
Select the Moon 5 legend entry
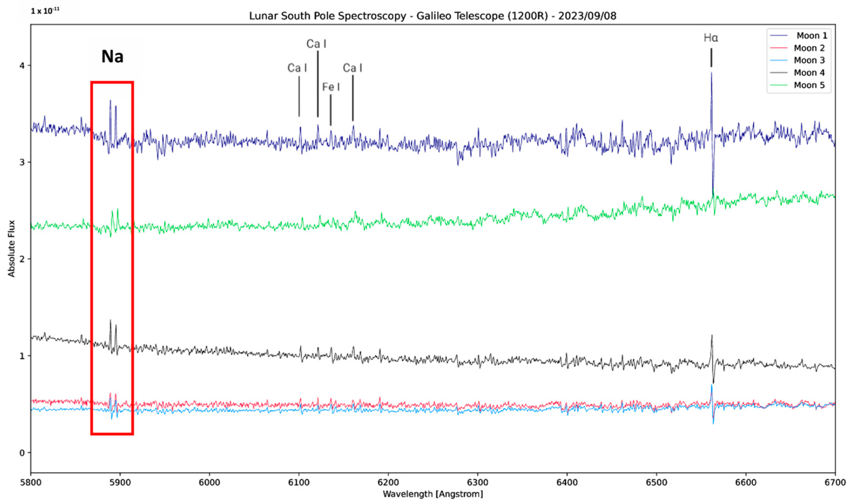[x=809, y=85]
